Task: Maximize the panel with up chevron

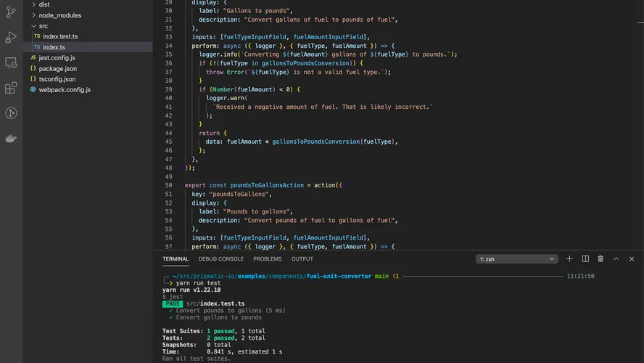Action: click(x=616, y=259)
